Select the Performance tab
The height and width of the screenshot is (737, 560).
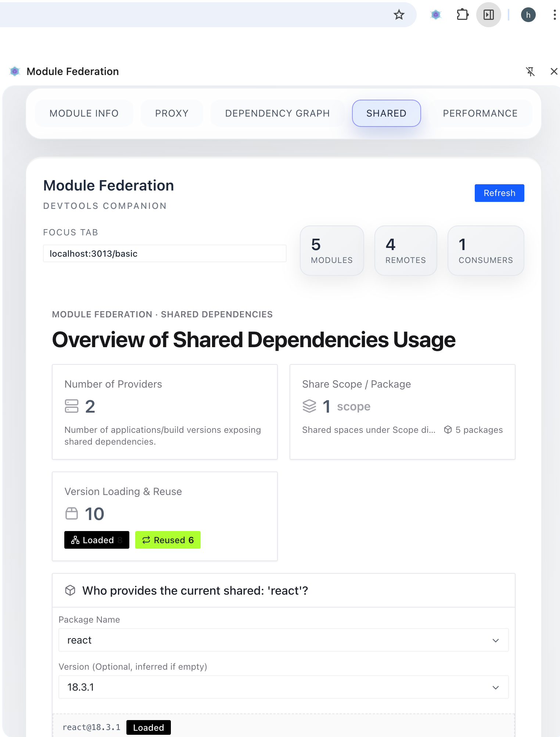tap(480, 113)
